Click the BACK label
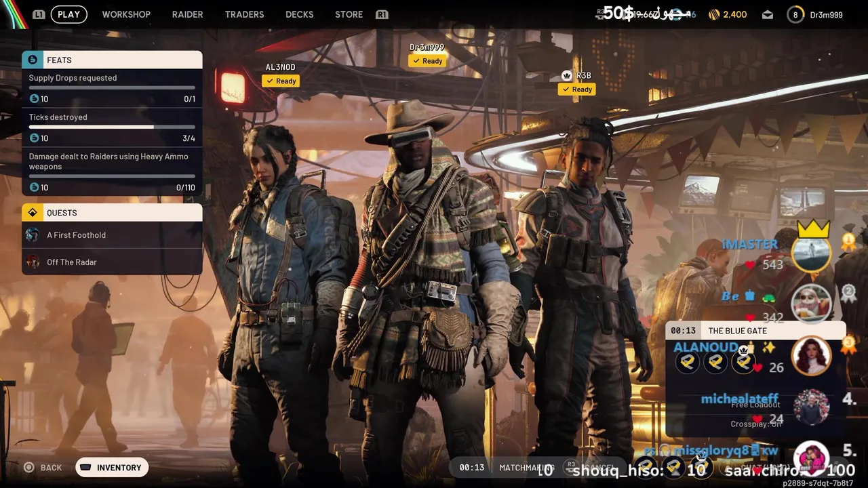 tap(51, 468)
